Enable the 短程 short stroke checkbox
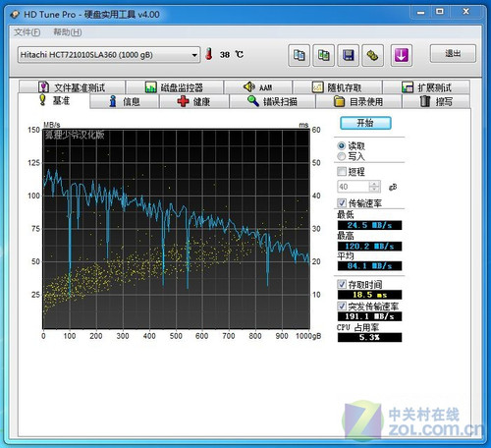Viewport: 491px width, 448px height. [342, 171]
